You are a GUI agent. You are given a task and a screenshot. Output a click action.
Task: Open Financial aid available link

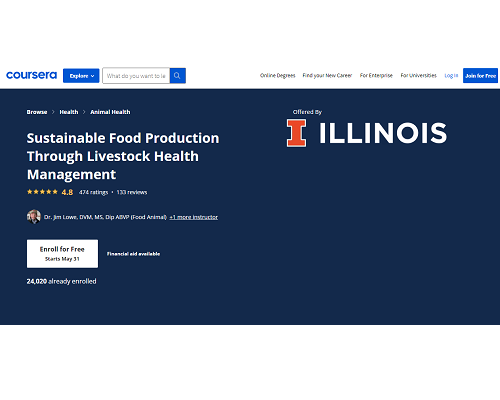pos(133,254)
